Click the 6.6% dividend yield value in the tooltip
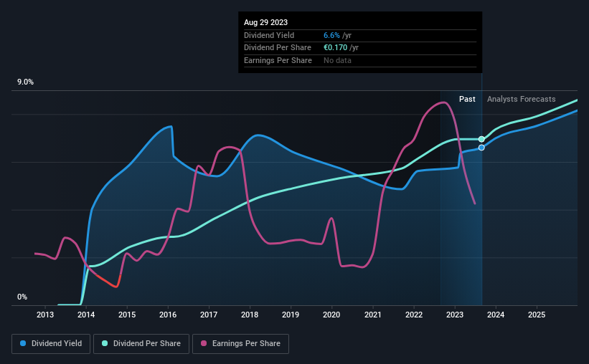This screenshot has height=364, width=589. tap(331, 35)
